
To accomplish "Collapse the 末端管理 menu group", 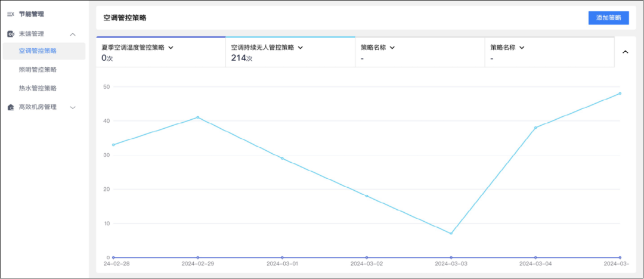I will (73, 34).
